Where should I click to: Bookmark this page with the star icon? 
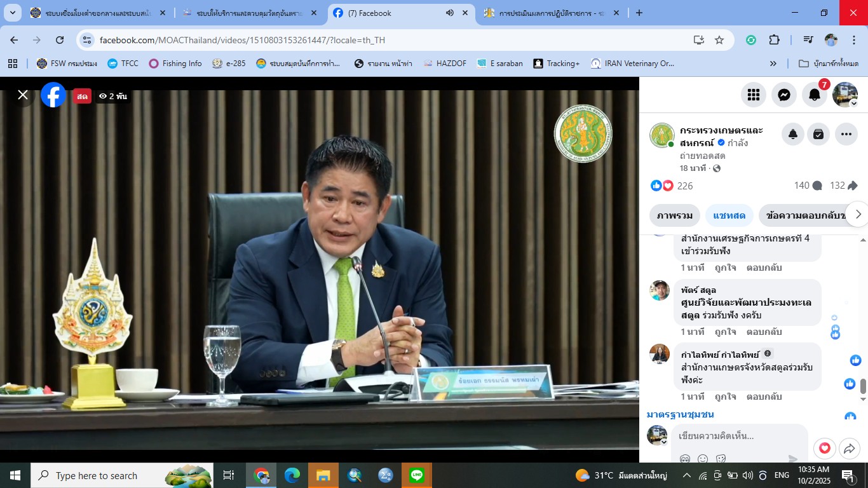[719, 40]
